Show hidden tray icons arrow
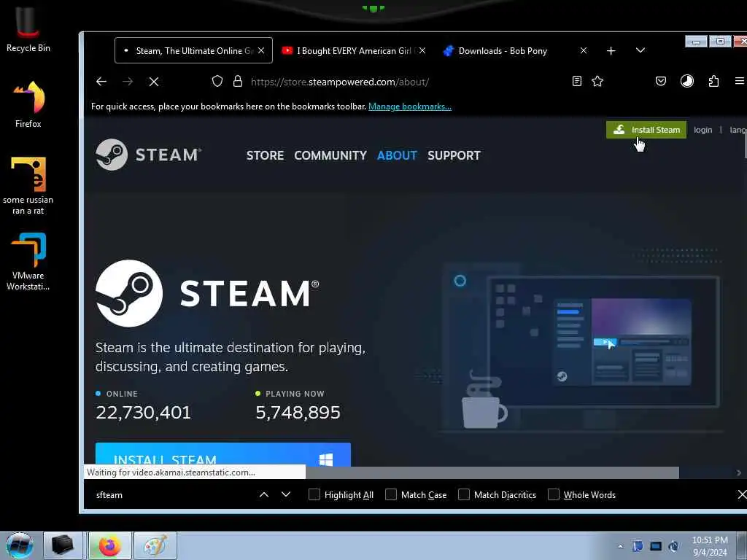747x560 pixels. (620, 547)
